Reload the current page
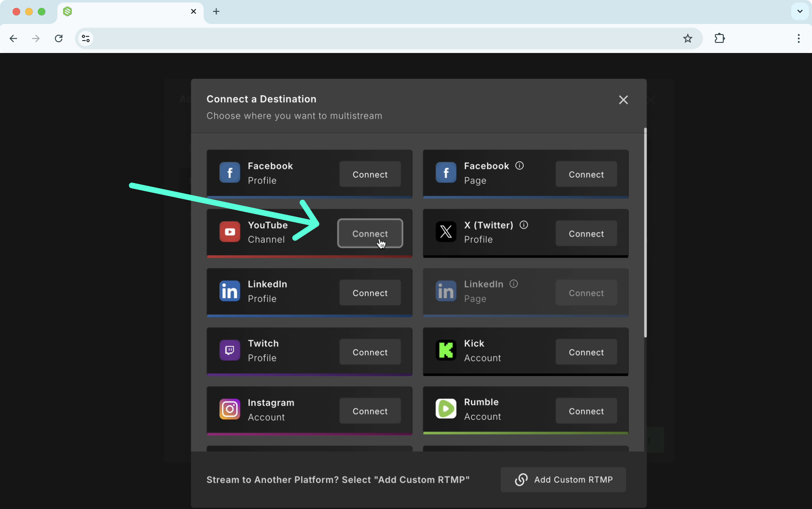Viewport: 812px width, 509px height. [x=59, y=38]
